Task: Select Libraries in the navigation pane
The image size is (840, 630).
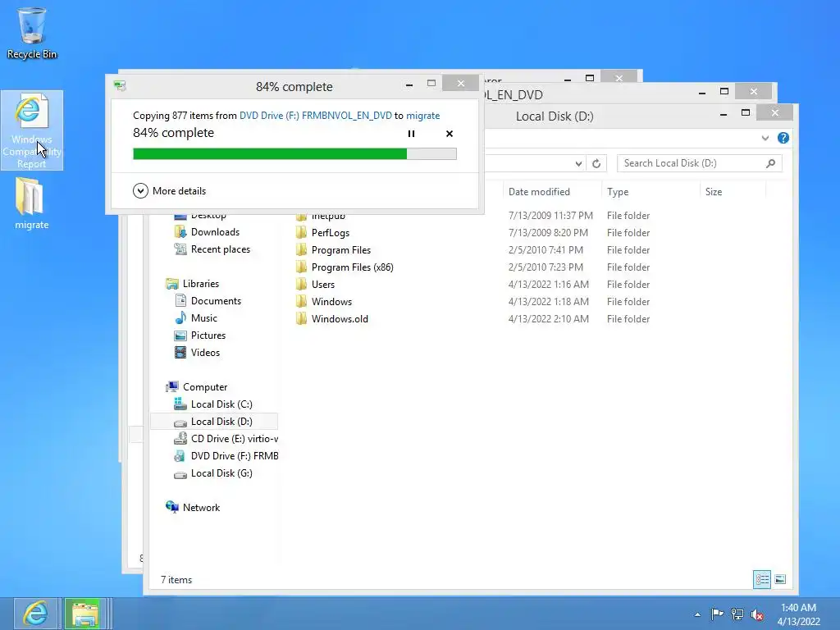Action: 200,283
